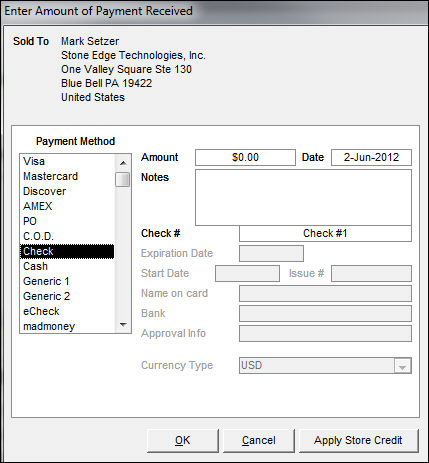Screen dimensions: 429x463
Task: Focus the Notes text area
Action: 303,197
